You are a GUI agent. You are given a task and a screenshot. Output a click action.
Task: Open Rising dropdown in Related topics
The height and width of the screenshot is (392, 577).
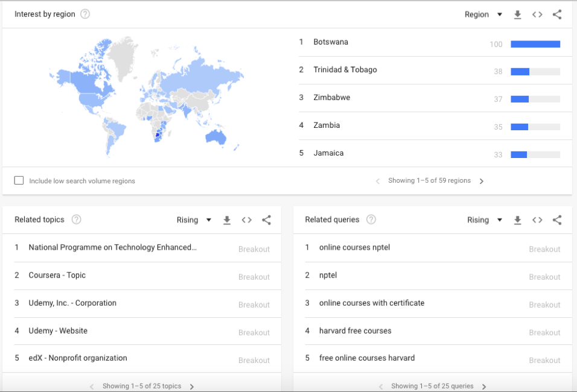pos(194,220)
